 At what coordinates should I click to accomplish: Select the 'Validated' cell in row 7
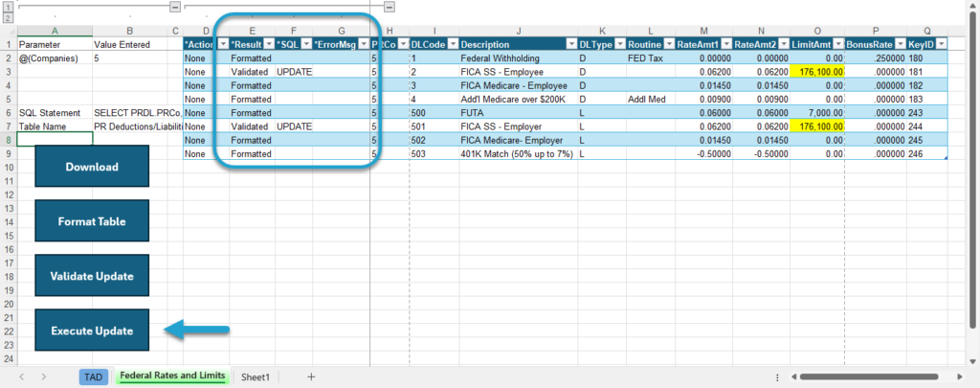(x=253, y=126)
